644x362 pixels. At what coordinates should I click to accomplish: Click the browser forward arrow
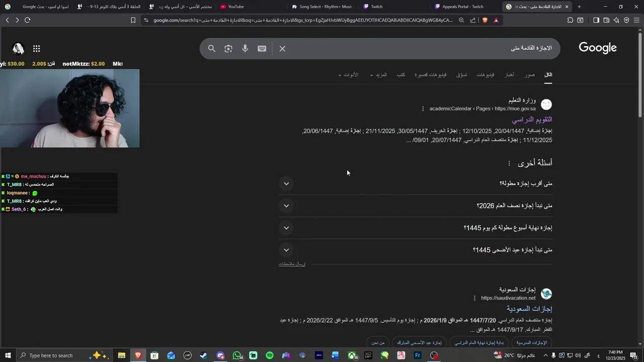tap(17, 20)
